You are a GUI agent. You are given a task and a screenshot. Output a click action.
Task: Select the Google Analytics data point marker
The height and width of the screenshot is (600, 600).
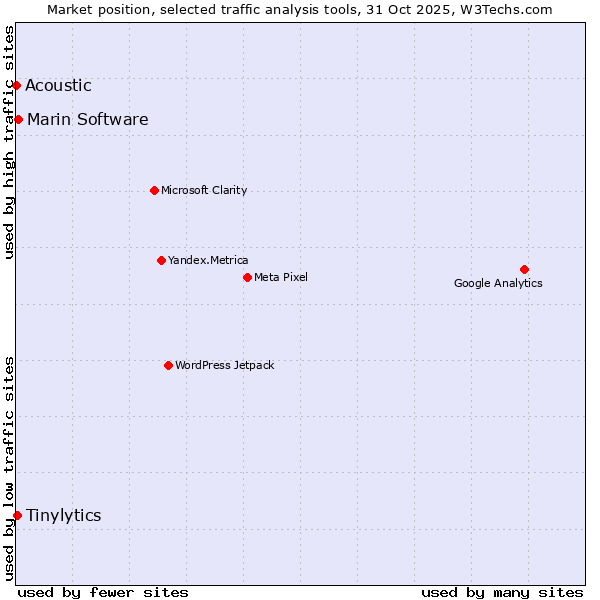click(524, 269)
